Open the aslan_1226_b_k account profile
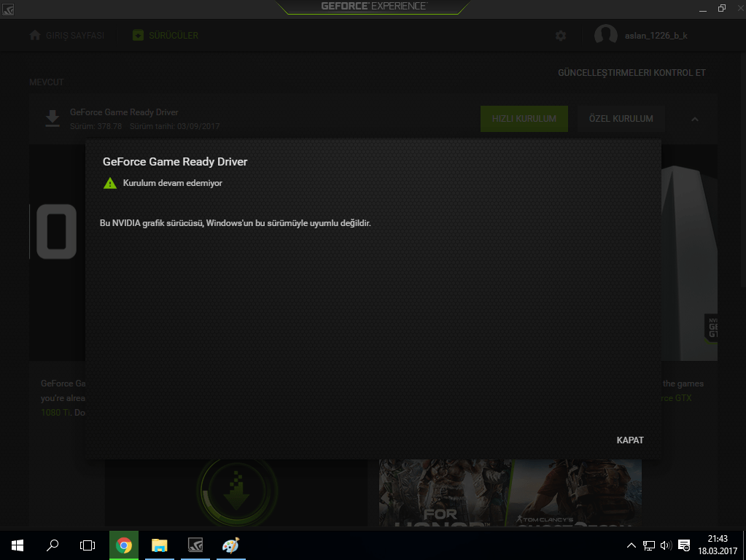The height and width of the screenshot is (560, 746). point(641,36)
